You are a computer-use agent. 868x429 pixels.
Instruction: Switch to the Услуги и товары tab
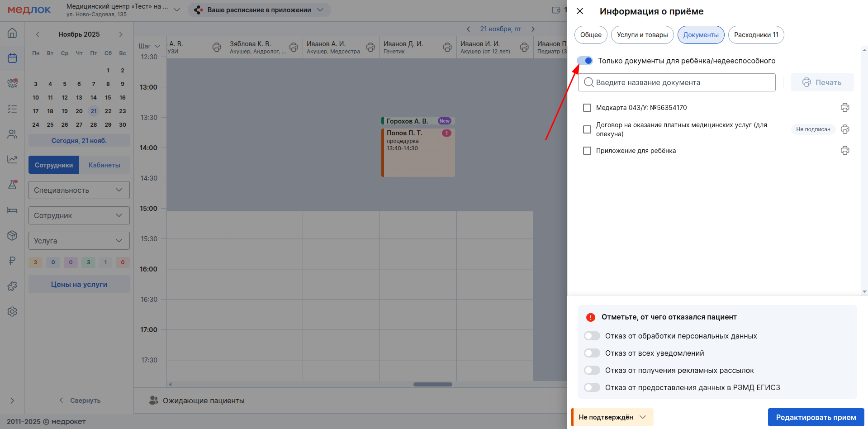(642, 35)
